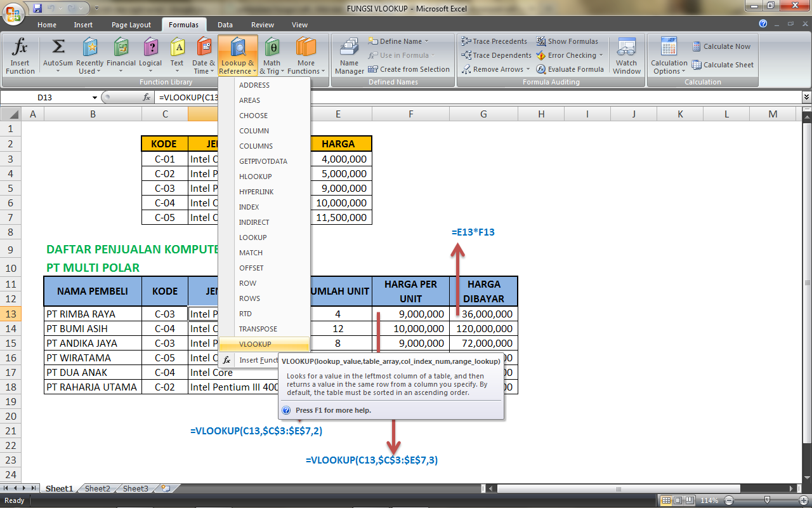The width and height of the screenshot is (812, 508).
Task: Expand the formula bar
Action: 806,97
